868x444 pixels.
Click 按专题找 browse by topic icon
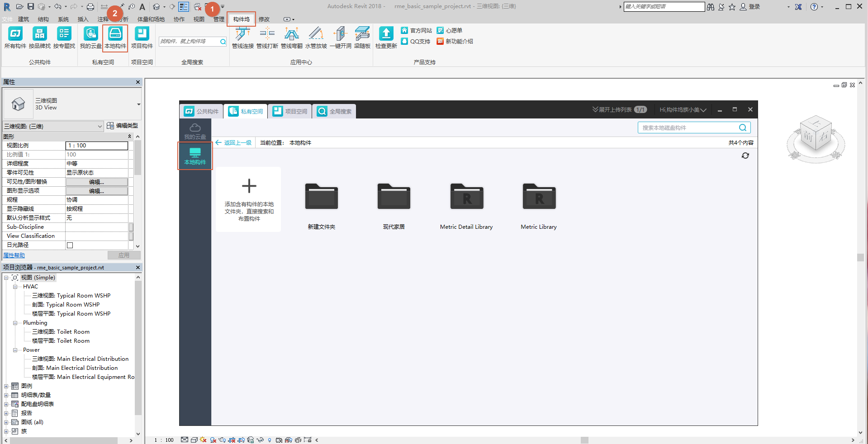tap(64, 38)
